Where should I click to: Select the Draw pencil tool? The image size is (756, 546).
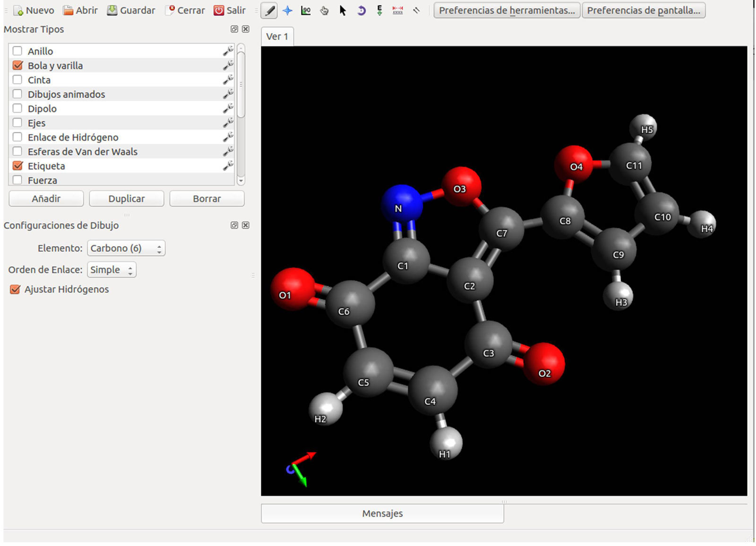tap(269, 10)
